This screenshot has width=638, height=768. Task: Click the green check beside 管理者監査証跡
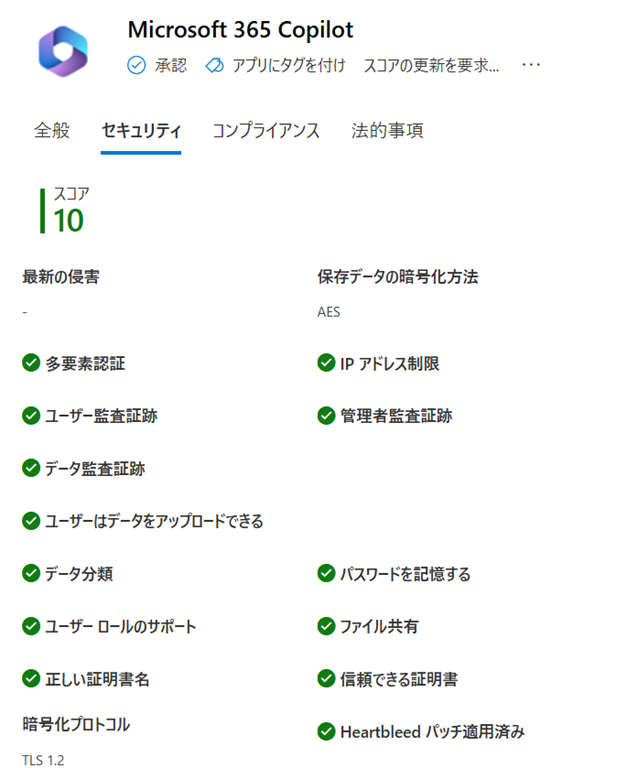326,416
